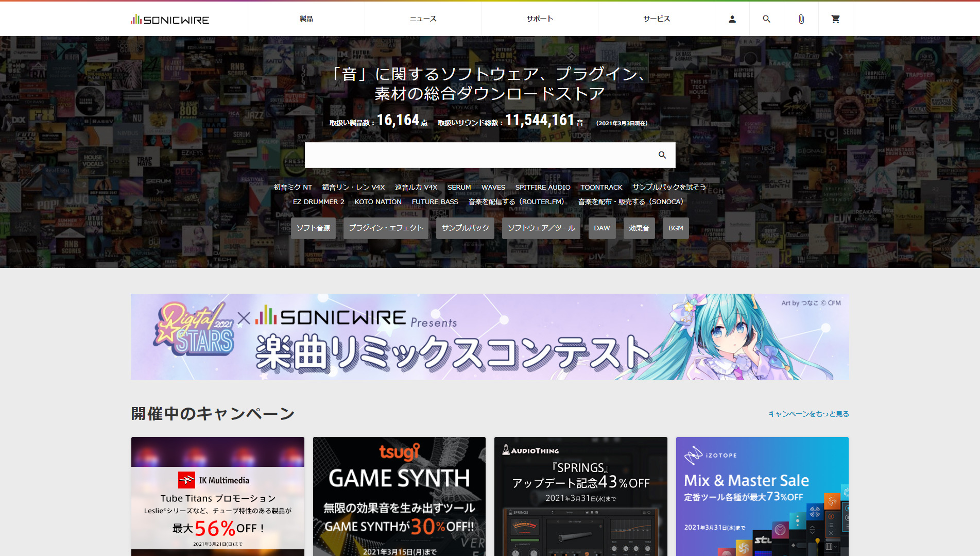
Task: Click the 初音ミク NT keyword link
Action: click(x=293, y=188)
